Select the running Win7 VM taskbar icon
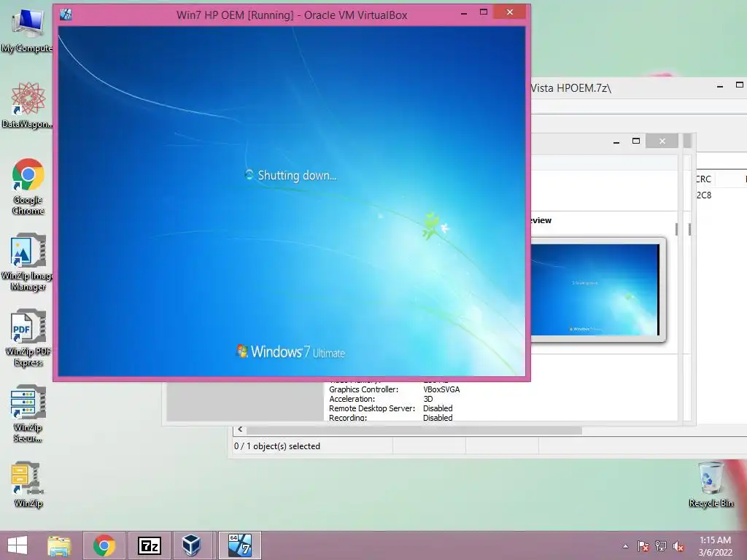This screenshot has height=560, width=747. pyautogui.click(x=239, y=545)
